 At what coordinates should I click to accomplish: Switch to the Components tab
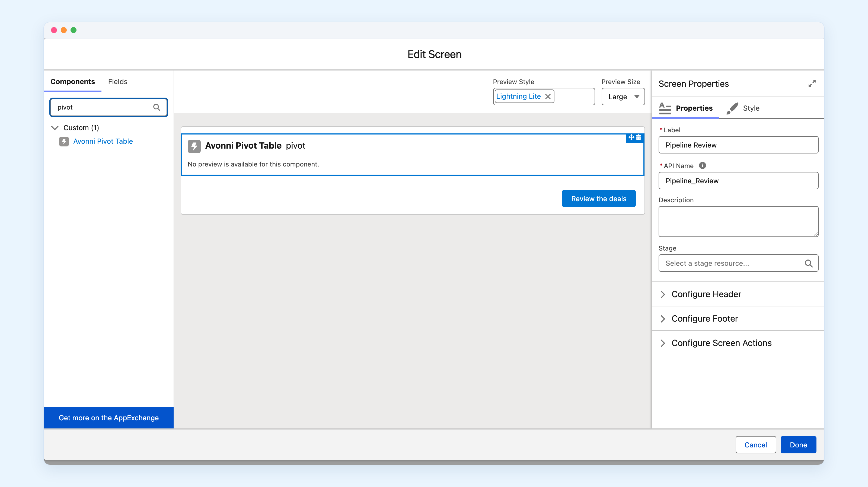pyautogui.click(x=73, y=82)
